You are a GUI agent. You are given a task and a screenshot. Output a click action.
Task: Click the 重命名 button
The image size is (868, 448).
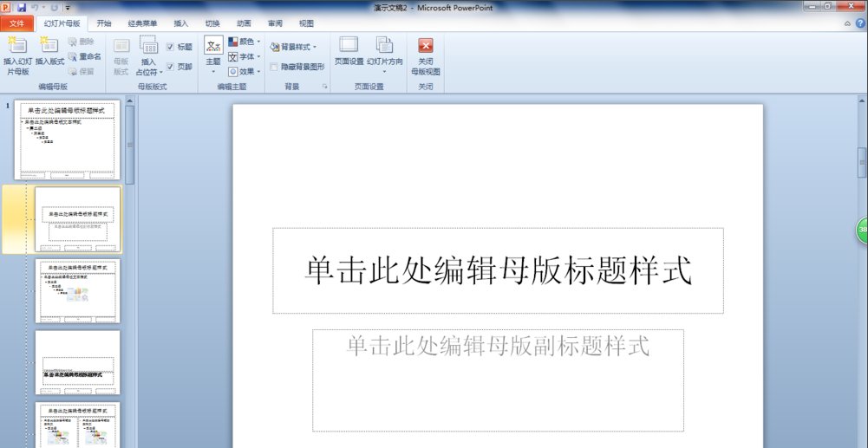(x=85, y=56)
